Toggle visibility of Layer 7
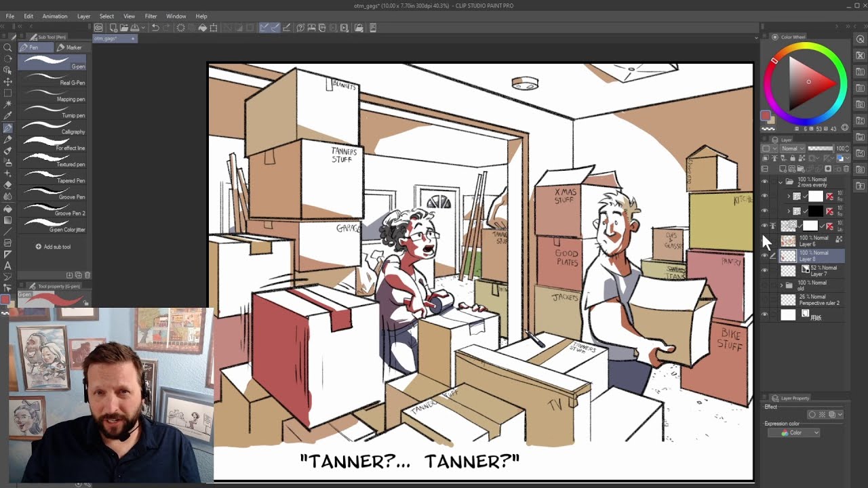This screenshot has height=488, width=868. point(765,270)
